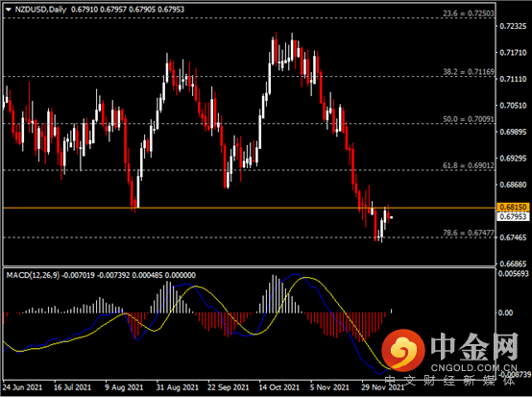This screenshot has width=532, height=398.
Task: Click the 0.66865 price scale value
Action: [514, 263]
